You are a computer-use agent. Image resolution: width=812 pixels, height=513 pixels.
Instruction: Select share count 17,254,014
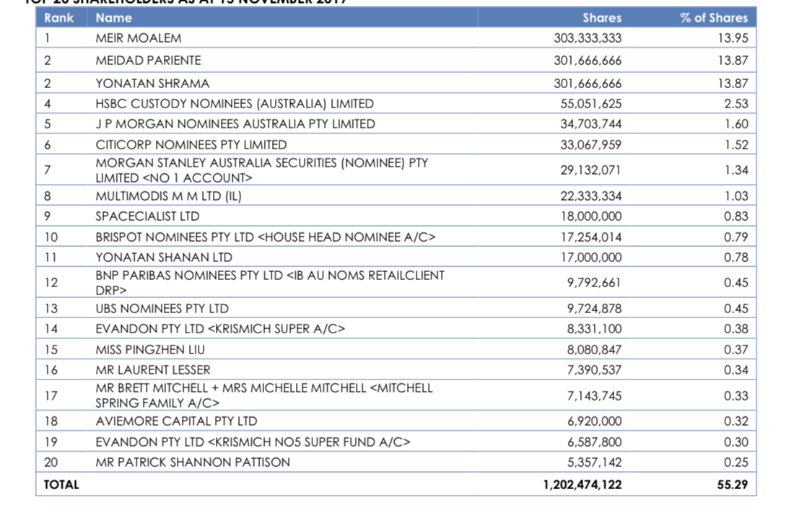pos(591,237)
